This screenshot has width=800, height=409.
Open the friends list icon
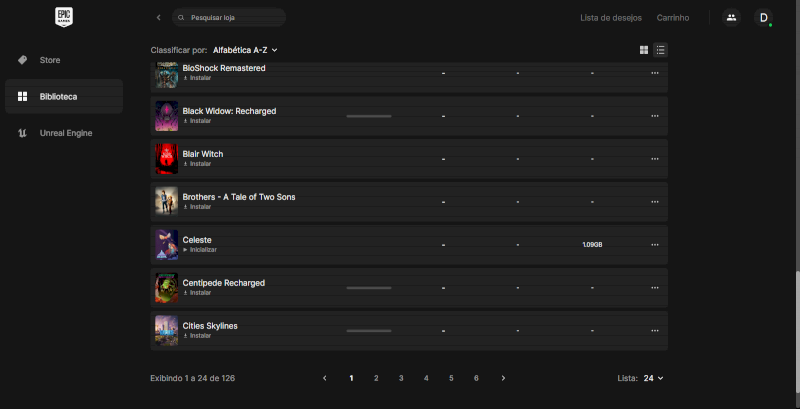[x=731, y=17]
